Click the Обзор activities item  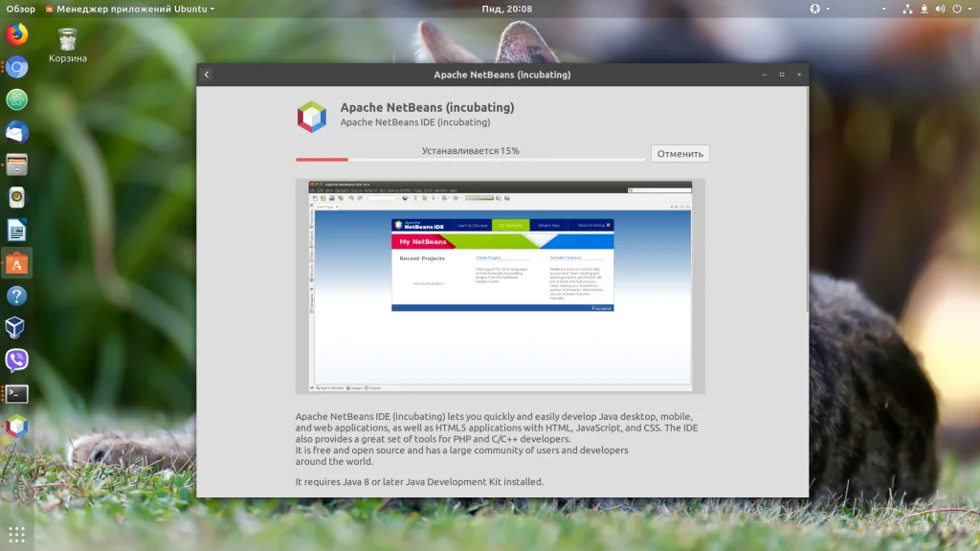21,9
